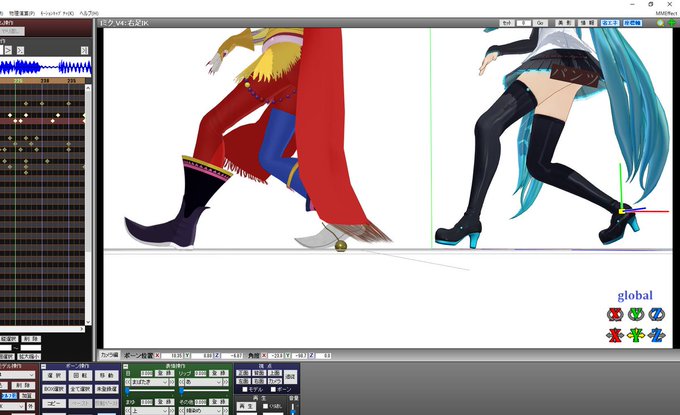The width and height of the screenshot is (680, 415).
Task: Click the 'global' coordinate mode label
Action: pyautogui.click(x=635, y=296)
